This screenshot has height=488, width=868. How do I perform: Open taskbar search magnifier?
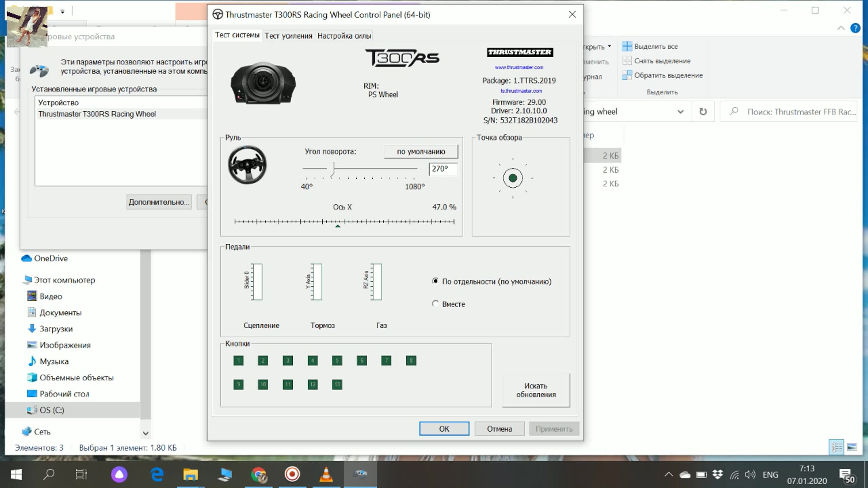click(x=49, y=474)
